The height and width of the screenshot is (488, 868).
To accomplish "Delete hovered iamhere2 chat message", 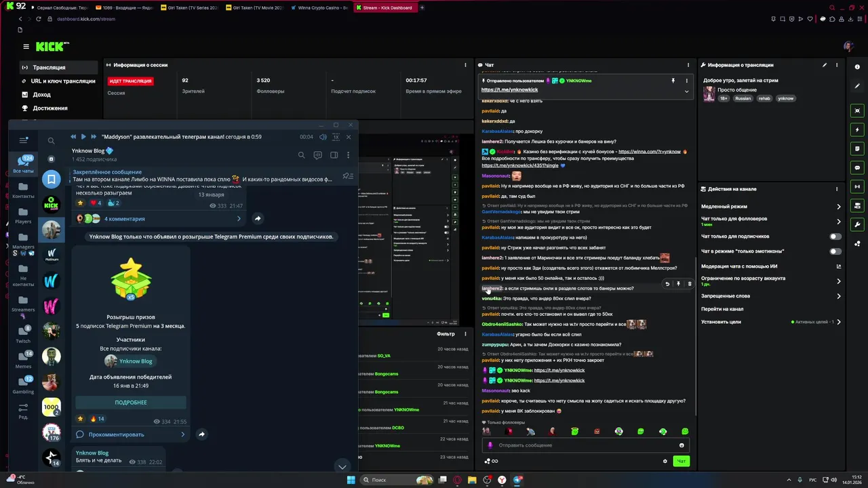I will coord(690,284).
